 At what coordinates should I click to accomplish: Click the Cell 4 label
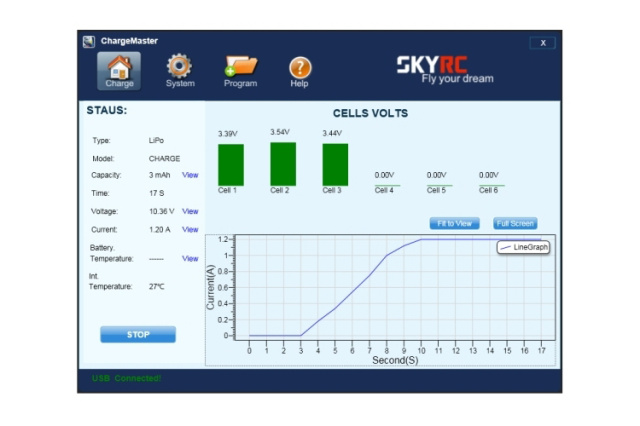pos(385,190)
